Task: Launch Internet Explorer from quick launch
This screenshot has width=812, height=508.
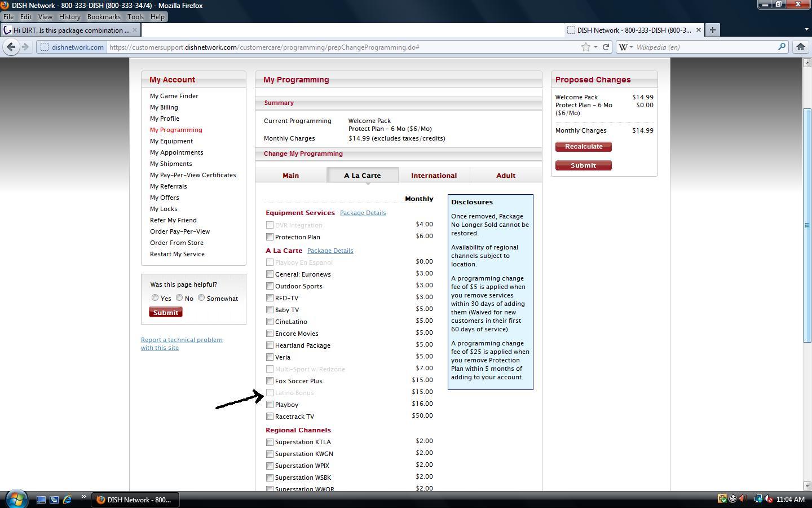Action: [67, 500]
